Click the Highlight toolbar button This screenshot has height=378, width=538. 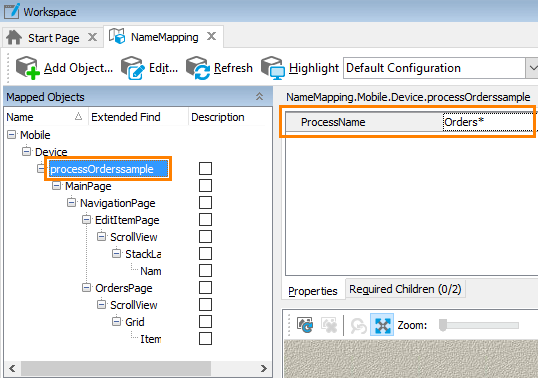(300, 68)
